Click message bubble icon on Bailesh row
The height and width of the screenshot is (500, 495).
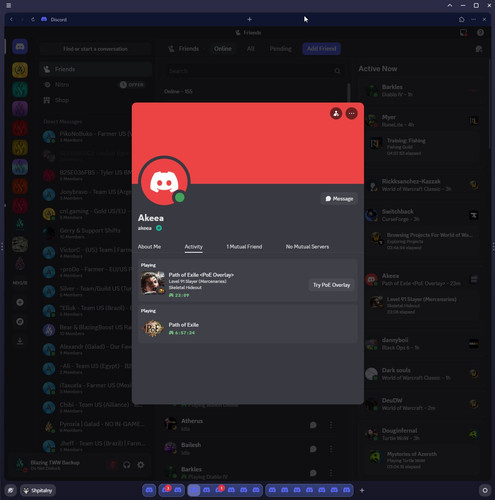pos(313,449)
